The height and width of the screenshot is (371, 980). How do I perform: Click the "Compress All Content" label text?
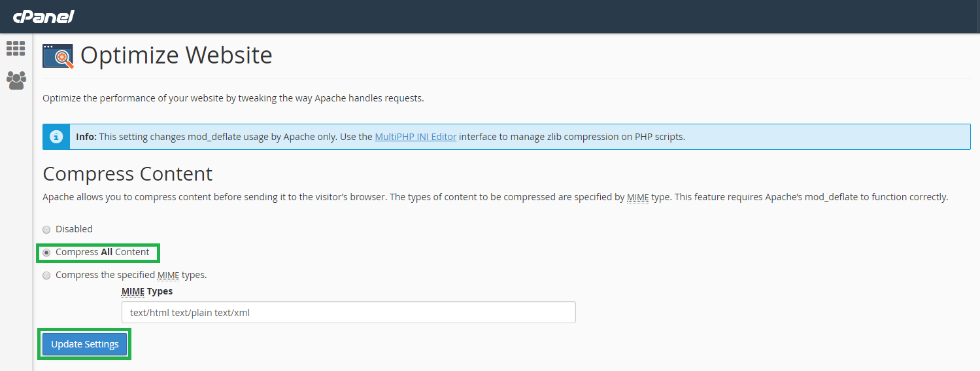pos(103,252)
